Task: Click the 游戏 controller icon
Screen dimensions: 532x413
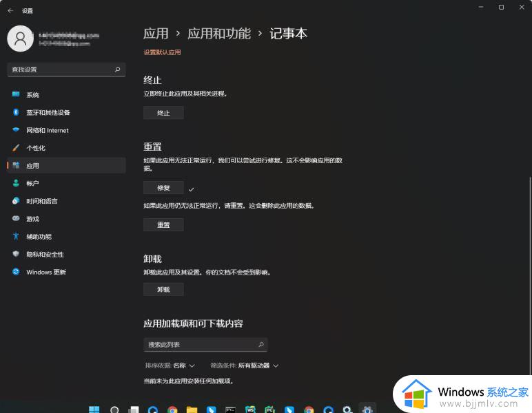Action: click(x=16, y=218)
